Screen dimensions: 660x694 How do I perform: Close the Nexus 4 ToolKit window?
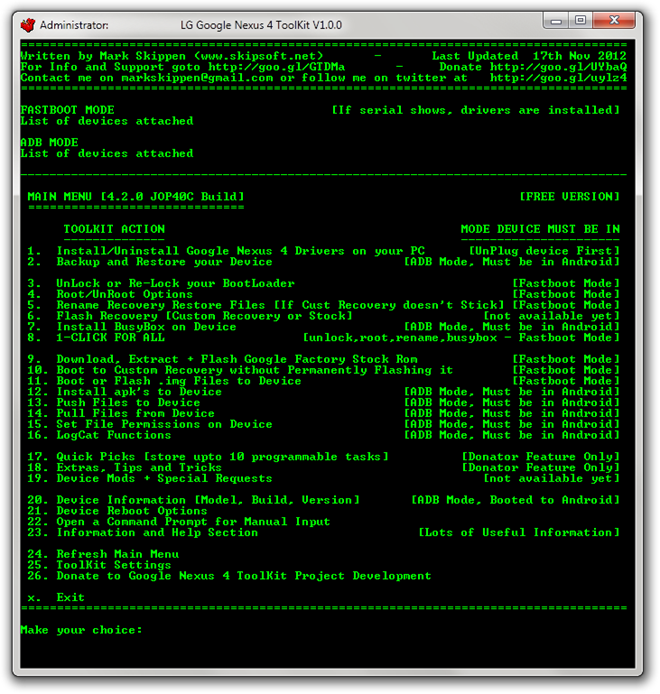[614, 20]
